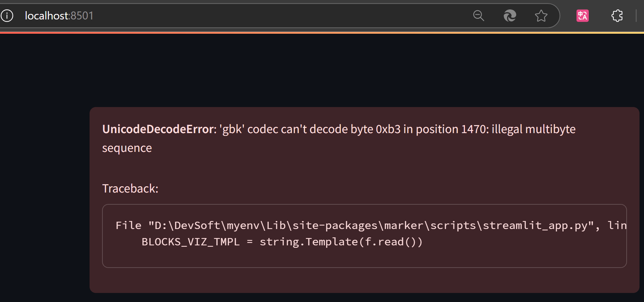
Task: Click 'illegal multibyte' text in the error
Action: point(534,129)
